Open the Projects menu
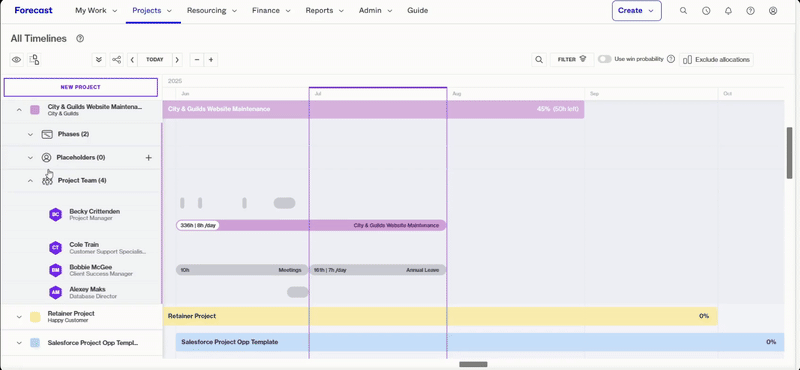 (x=152, y=10)
